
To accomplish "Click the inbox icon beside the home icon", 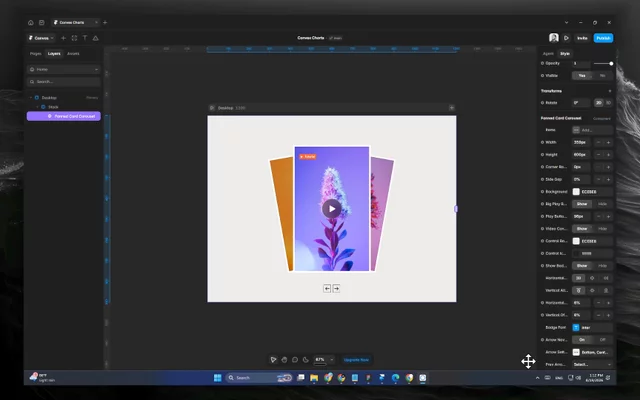I will click(42, 22).
